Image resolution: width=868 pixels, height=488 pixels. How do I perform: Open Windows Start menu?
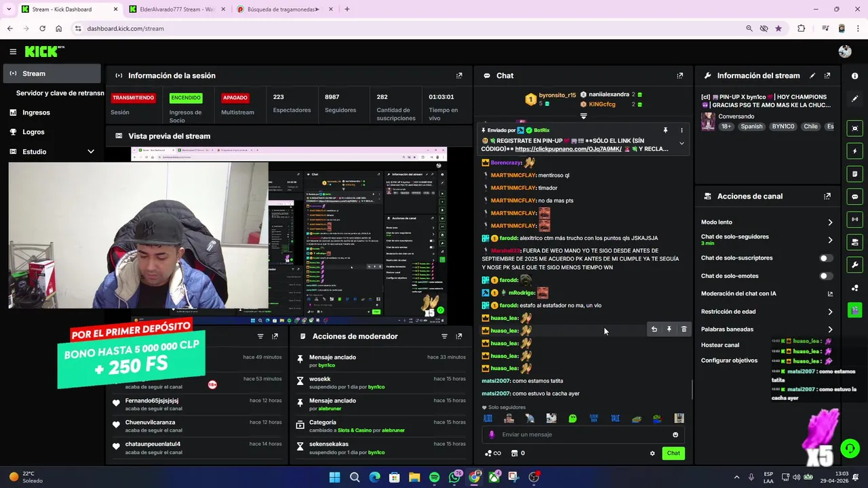pyautogui.click(x=334, y=477)
